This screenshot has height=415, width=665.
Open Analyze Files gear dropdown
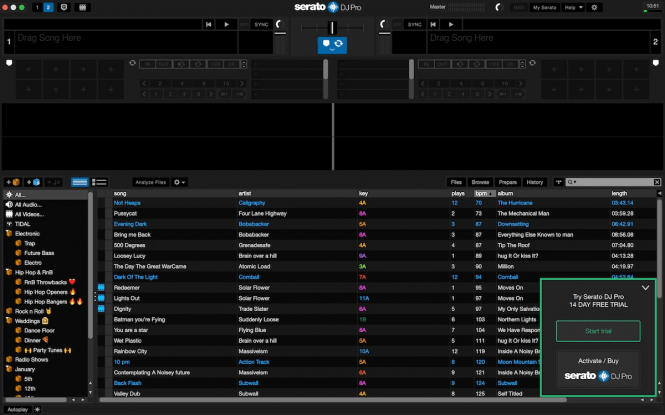(x=179, y=182)
